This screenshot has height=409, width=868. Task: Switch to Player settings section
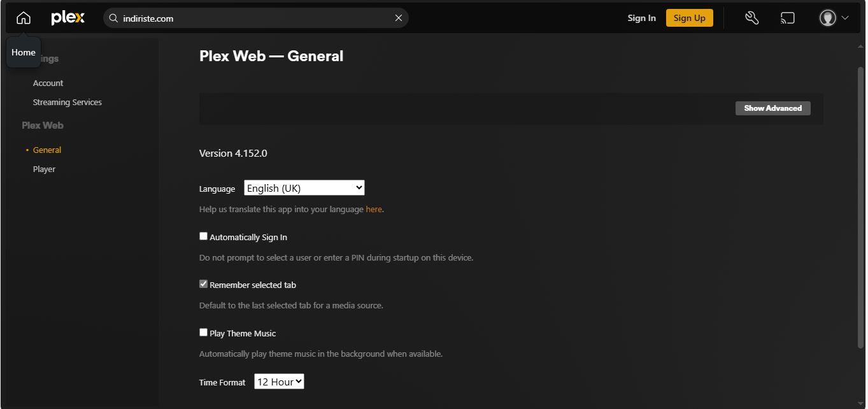point(44,169)
